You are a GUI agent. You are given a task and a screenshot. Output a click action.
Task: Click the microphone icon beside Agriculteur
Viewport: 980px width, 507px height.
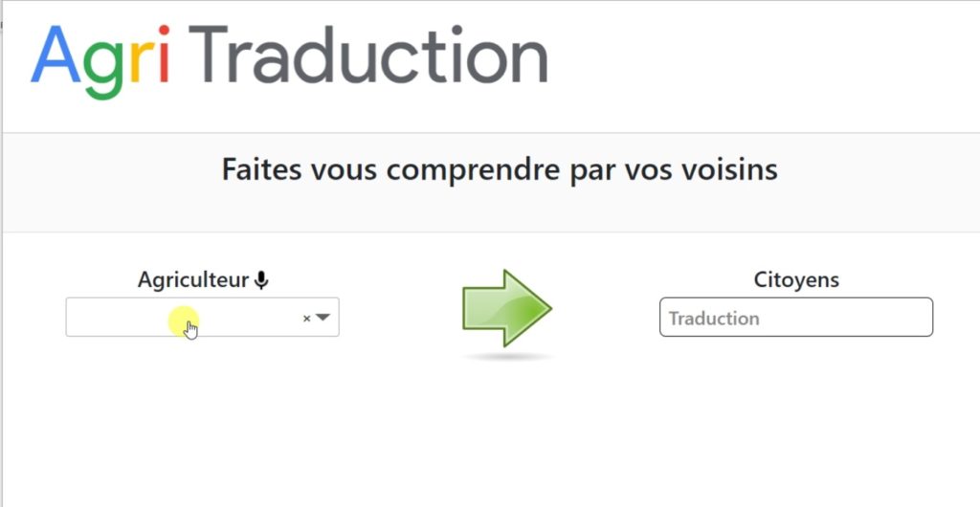(261, 280)
